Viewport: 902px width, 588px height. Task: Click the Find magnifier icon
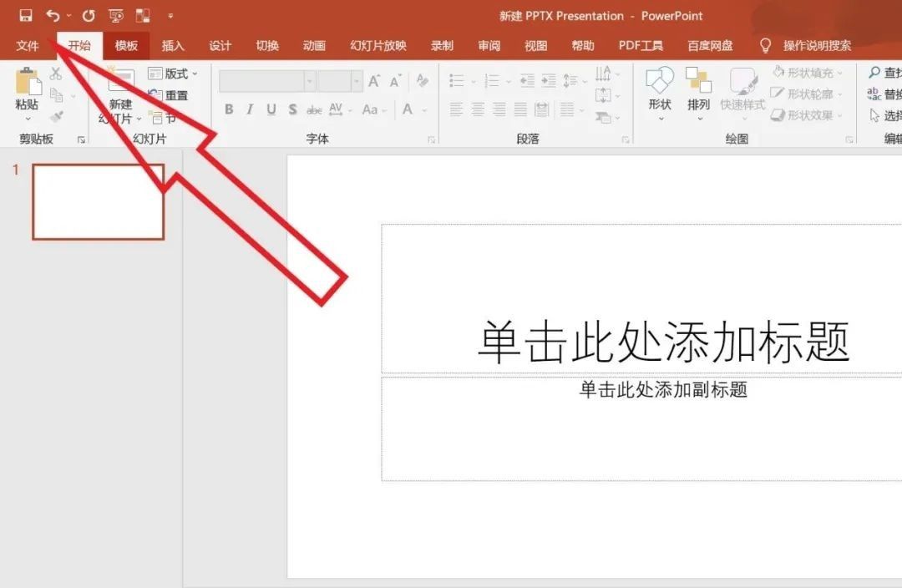tap(874, 73)
